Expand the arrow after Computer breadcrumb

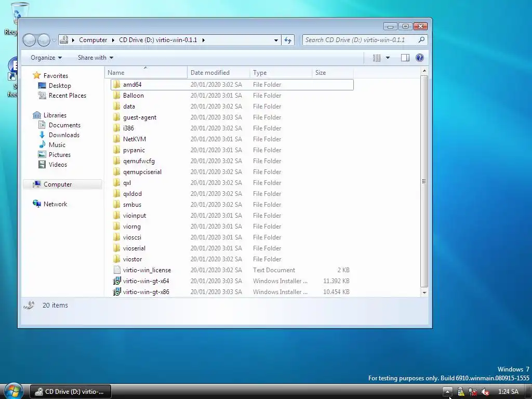pos(113,40)
